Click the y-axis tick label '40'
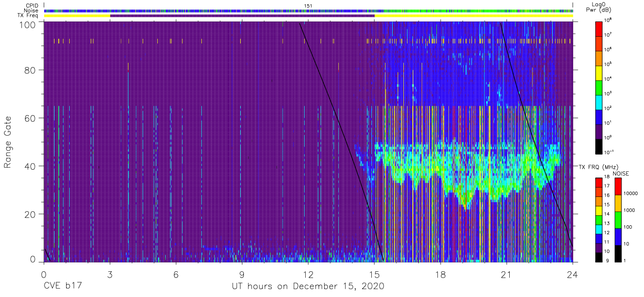 [31, 166]
